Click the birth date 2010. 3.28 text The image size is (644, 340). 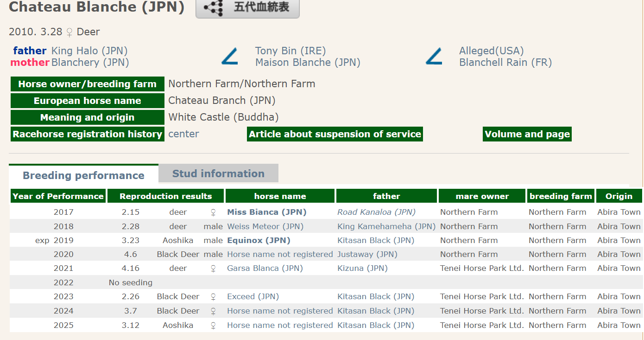point(36,32)
